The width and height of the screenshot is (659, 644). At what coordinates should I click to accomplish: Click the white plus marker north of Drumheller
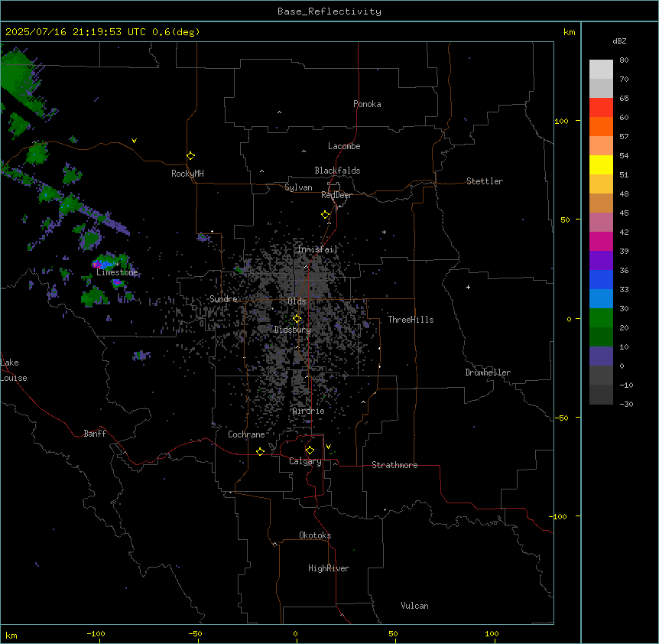point(468,287)
